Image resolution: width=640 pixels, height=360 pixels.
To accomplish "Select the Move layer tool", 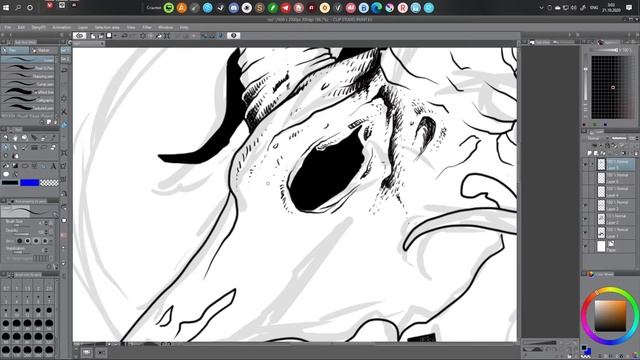I will point(34,138).
